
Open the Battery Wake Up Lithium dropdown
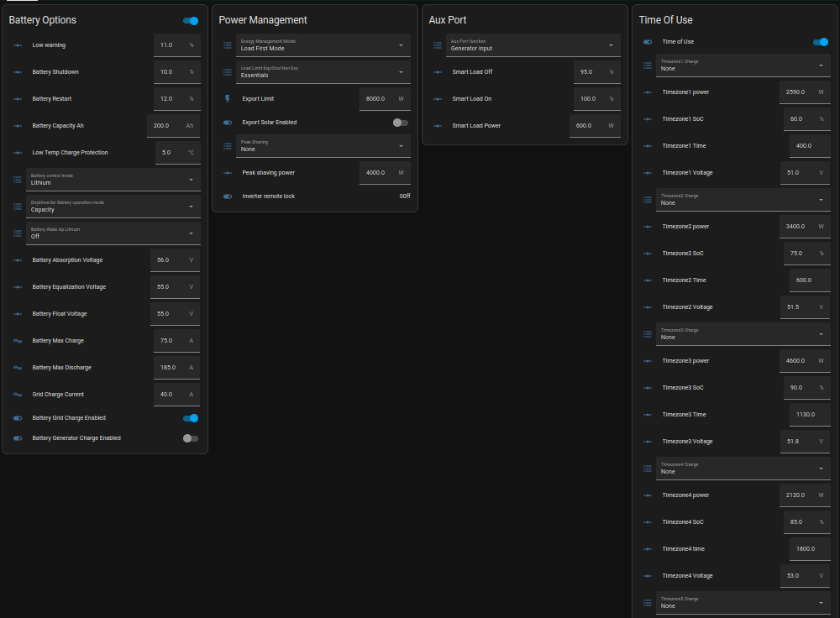[113, 233]
